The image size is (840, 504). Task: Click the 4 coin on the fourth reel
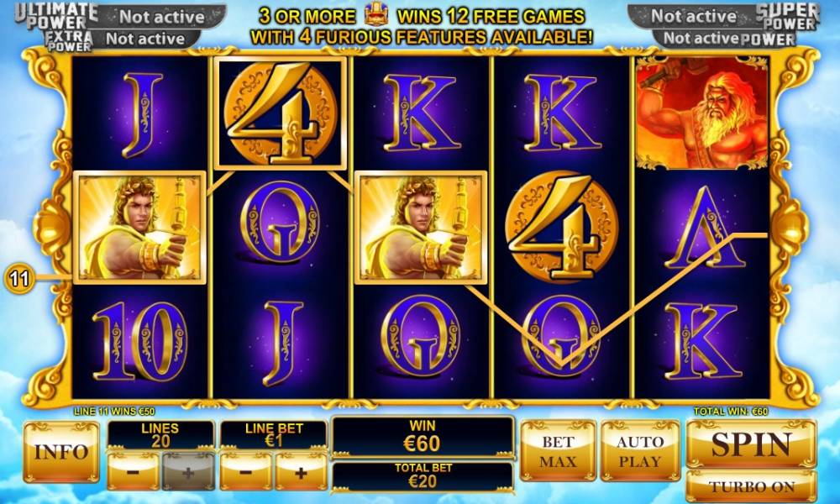(x=561, y=227)
